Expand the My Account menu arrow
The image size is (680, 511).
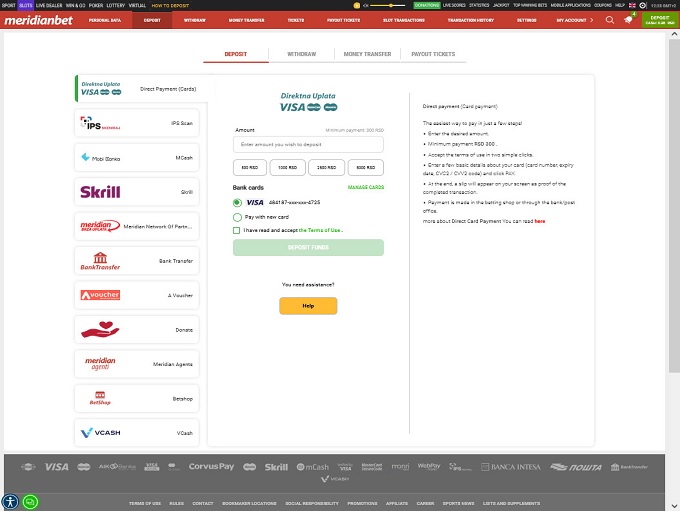click(x=591, y=19)
